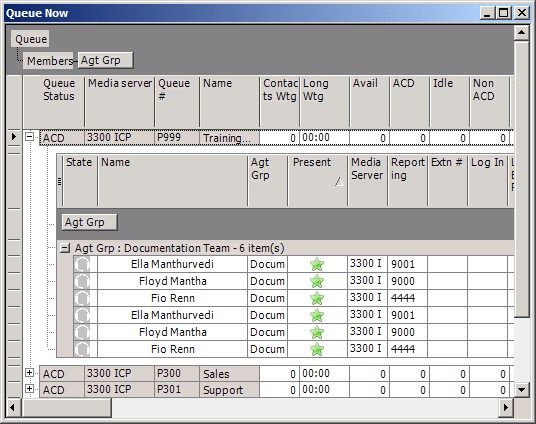Click column chooser grip beside State header
Screen dimensions: 536x424
59,181
